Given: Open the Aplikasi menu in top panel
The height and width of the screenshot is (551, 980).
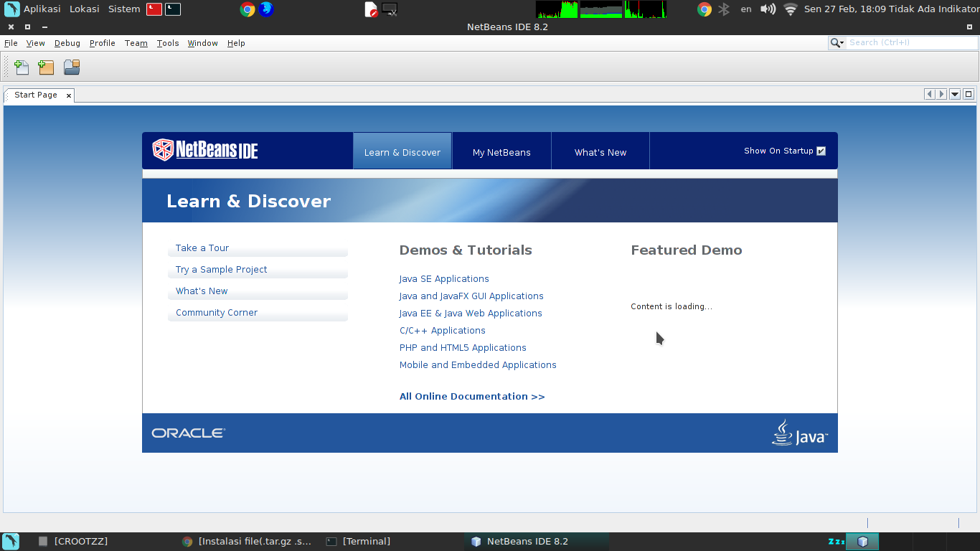Looking at the screenshot, I should 42,9.
